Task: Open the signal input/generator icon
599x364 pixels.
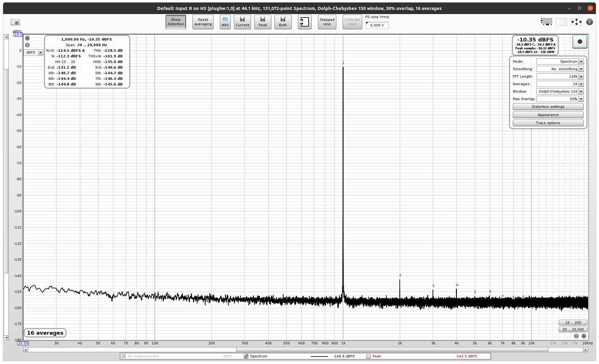Action: [304, 22]
